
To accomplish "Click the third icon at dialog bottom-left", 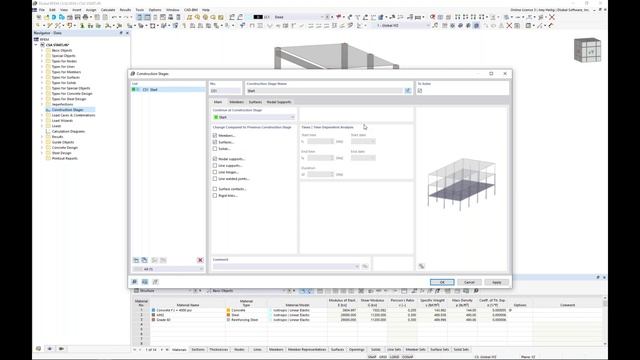I will click(155, 282).
